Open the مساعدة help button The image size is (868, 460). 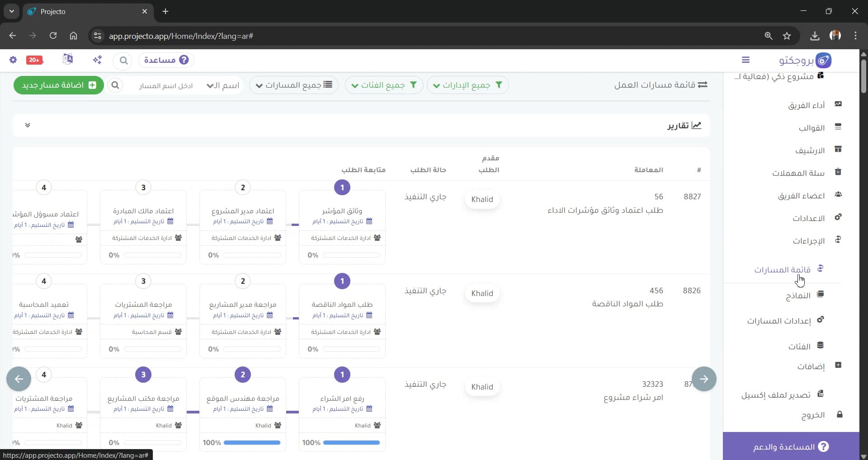coord(166,60)
